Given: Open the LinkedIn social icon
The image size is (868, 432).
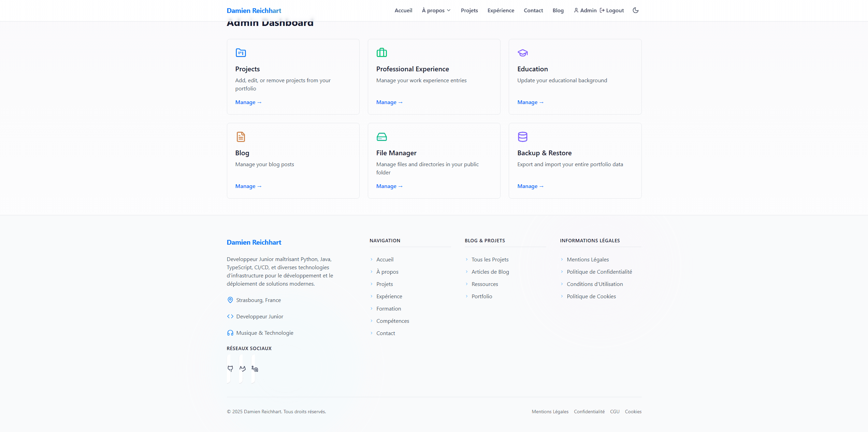Looking at the screenshot, I should click(255, 369).
